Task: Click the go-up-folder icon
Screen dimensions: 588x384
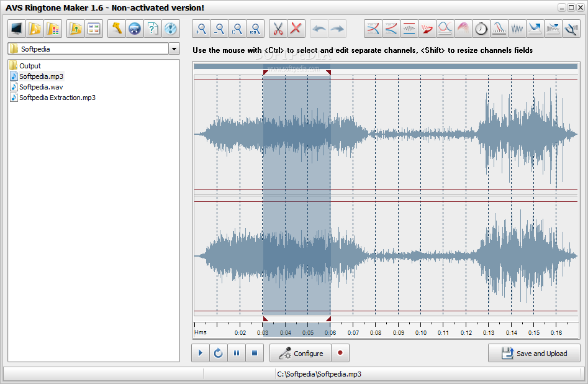Action: coord(76,29)
